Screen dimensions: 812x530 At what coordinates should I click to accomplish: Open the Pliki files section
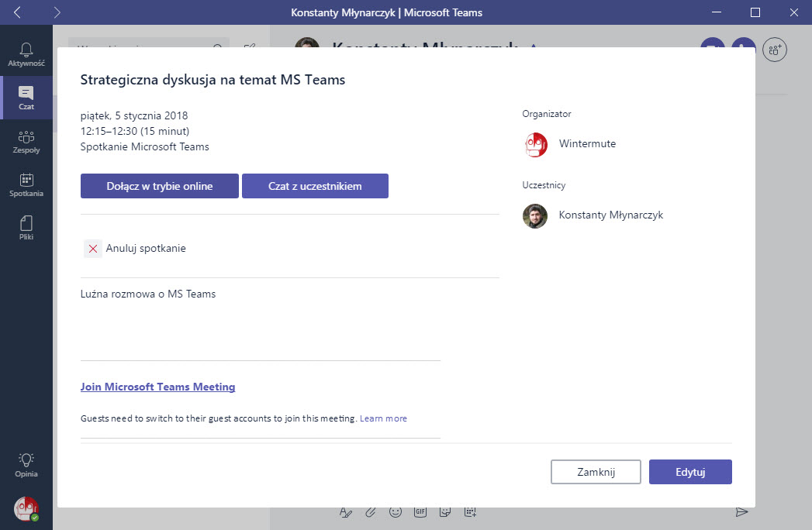[26, 229]
